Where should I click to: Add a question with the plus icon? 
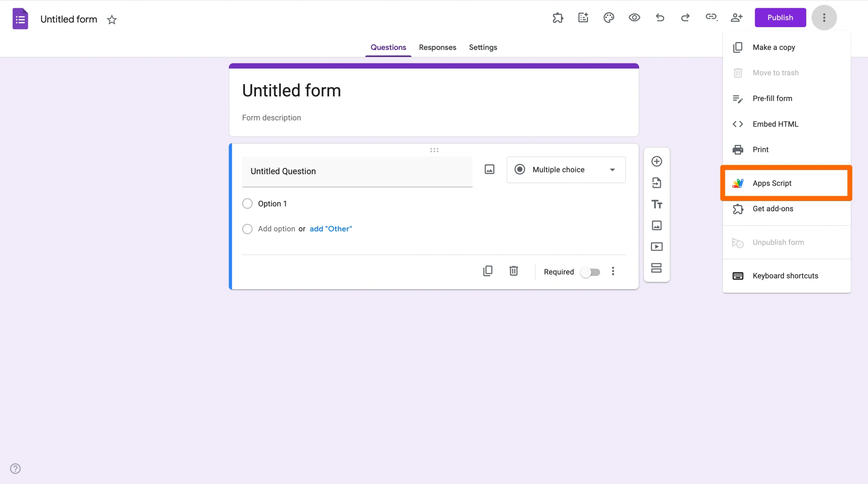pyautogui.click(x=657, y=161)
